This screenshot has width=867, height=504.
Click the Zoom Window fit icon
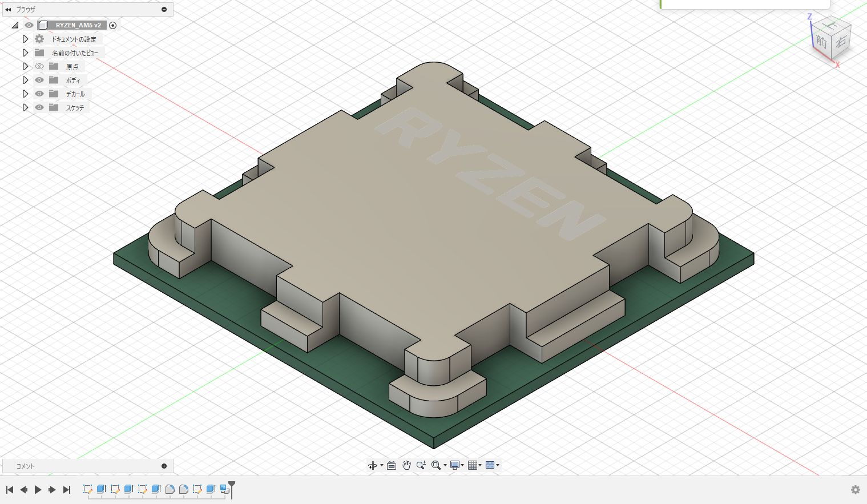(436, 465)
